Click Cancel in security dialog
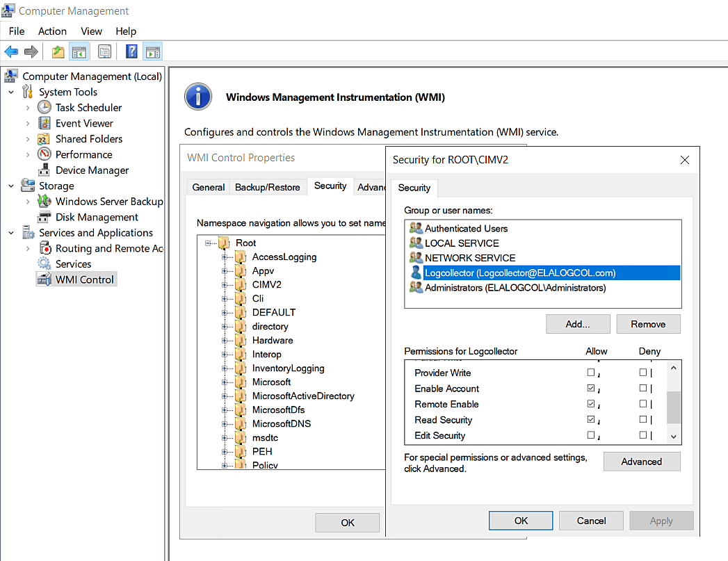Viewport: 728px width, 561px height. click(592, 521)
